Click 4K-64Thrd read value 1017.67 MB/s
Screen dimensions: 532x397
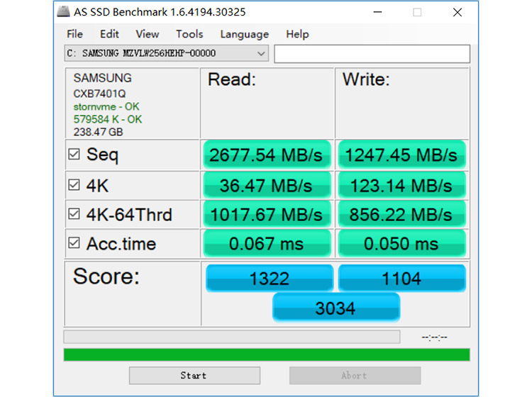click(x=267, y=214)
